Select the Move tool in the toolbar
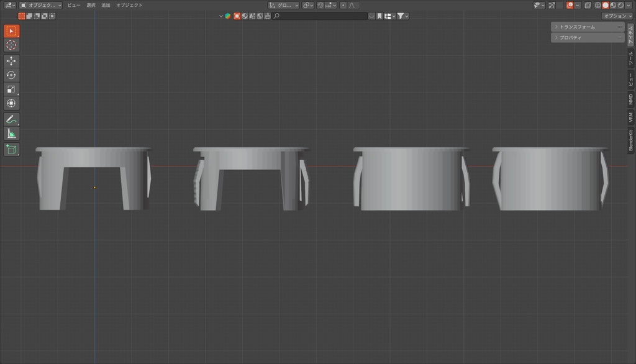The width and height of the screenshot is (636, 364). coord(11,61)
